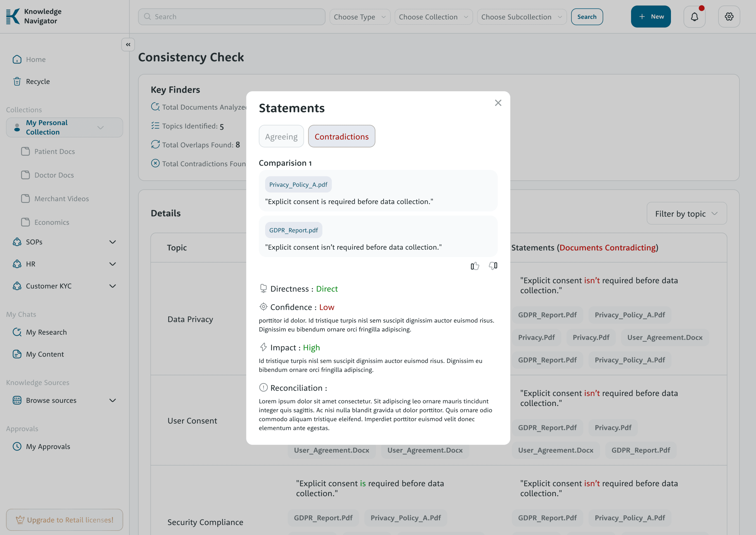The height and width of the screenshot is (535, 756).
Task: Click the New button
Action: tap(651, 17)
